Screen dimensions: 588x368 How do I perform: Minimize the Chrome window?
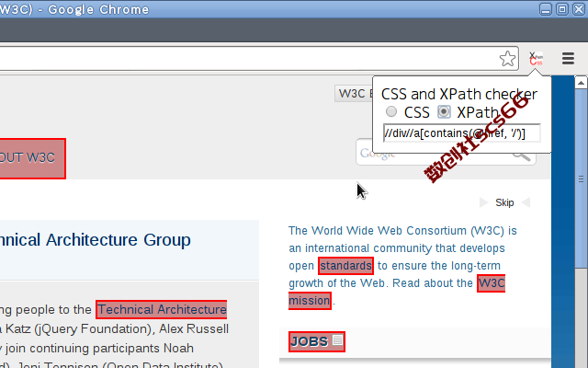pyautogui.click(x=546, y=9)
